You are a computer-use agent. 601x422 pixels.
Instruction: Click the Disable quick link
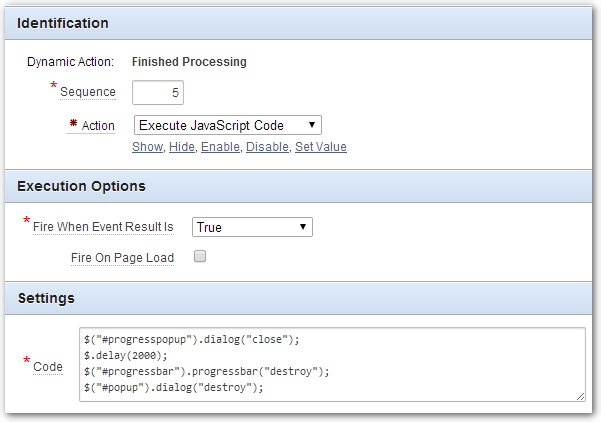(x=267, y=147)
